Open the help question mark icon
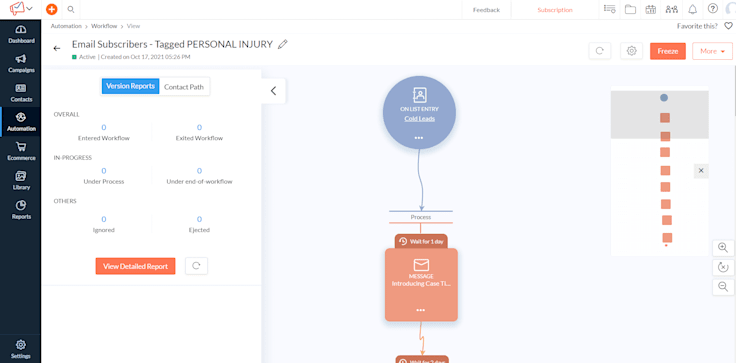The image size is (736, 363). [713, 9]
